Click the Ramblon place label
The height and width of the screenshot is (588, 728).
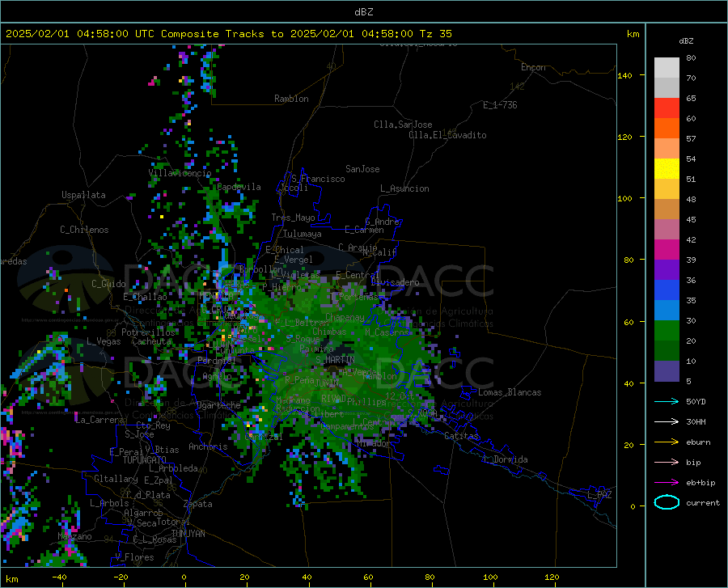291,99
